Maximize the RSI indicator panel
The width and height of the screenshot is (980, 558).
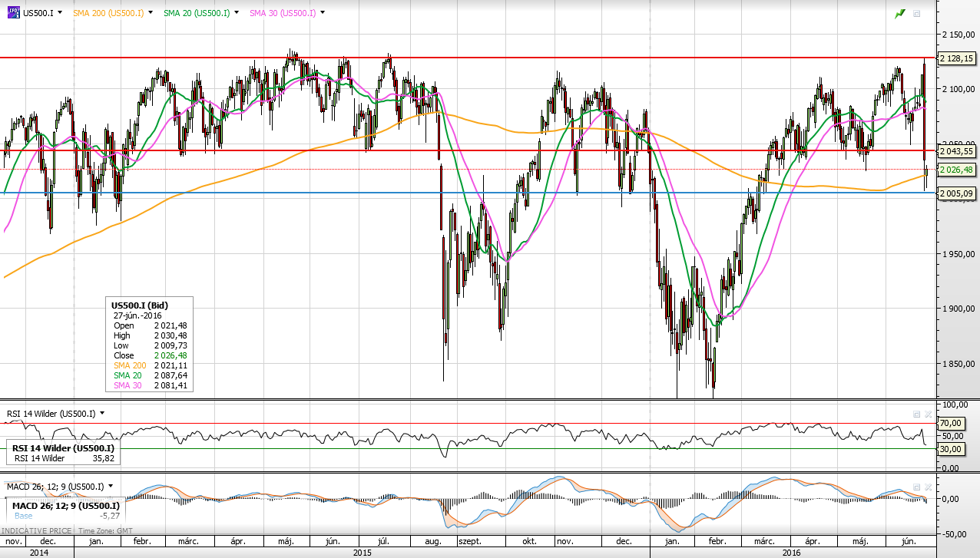[x=916, y=413]
